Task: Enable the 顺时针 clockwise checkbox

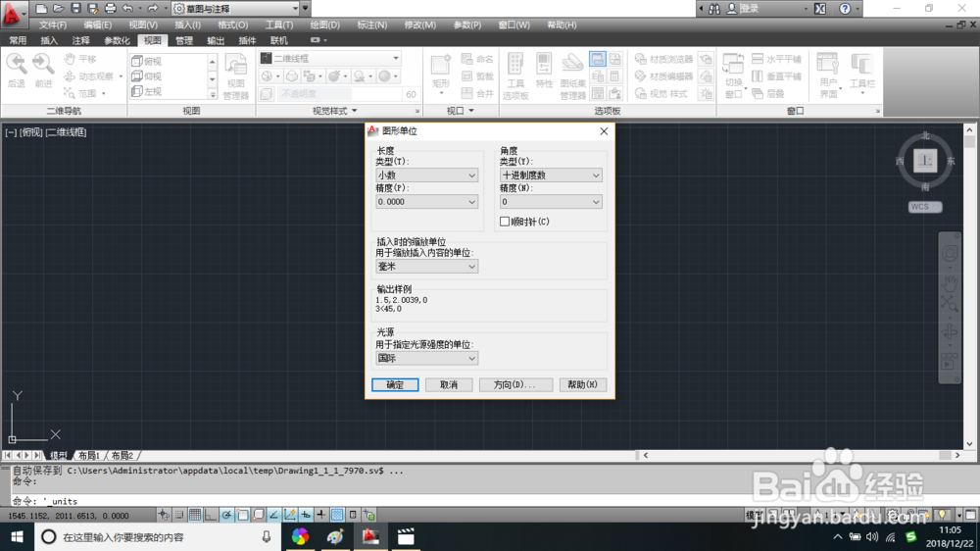Action: click(x=505, y=222)
